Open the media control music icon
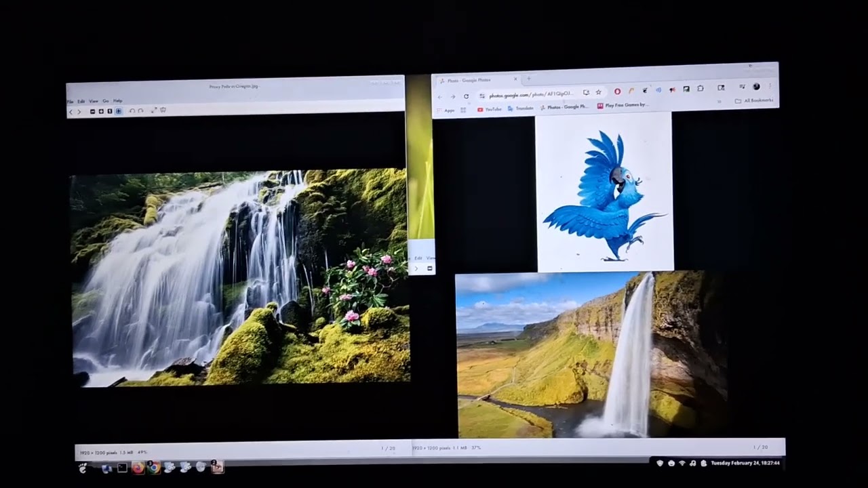Image resolution: width=868 pixels, height=488 pixels. click(x=743, y=87)
